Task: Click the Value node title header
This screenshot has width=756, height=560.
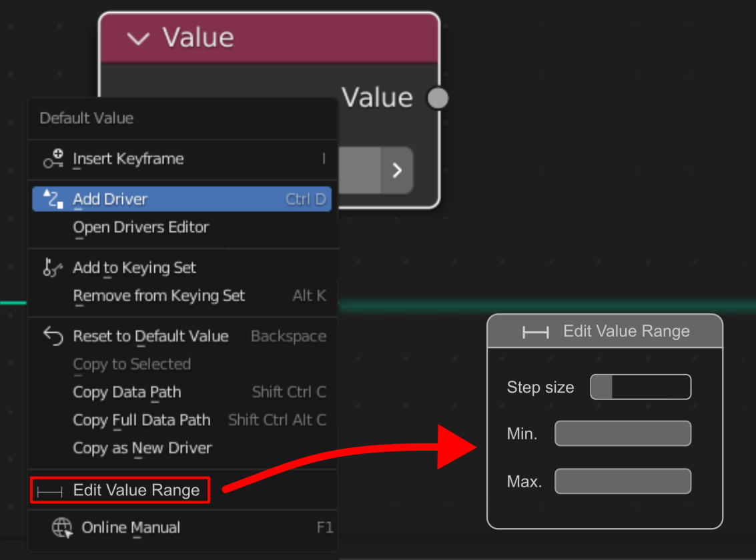Action: [x=269, y=38]
